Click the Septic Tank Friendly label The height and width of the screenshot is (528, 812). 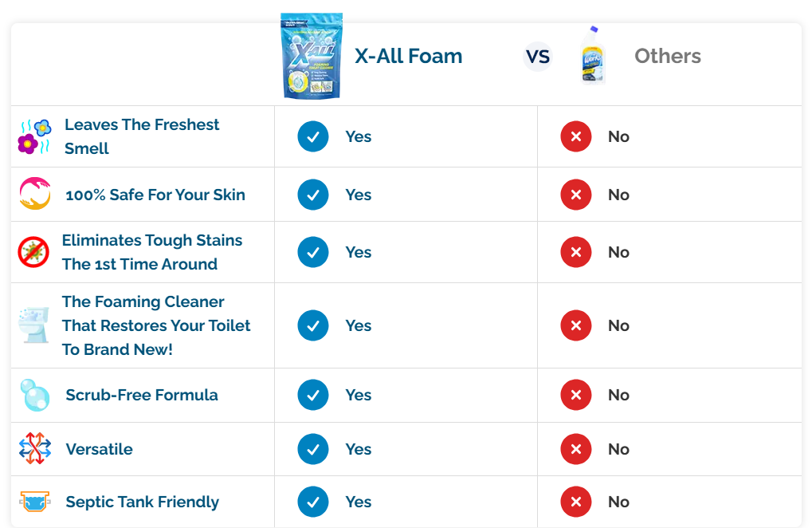coord(142,502)
